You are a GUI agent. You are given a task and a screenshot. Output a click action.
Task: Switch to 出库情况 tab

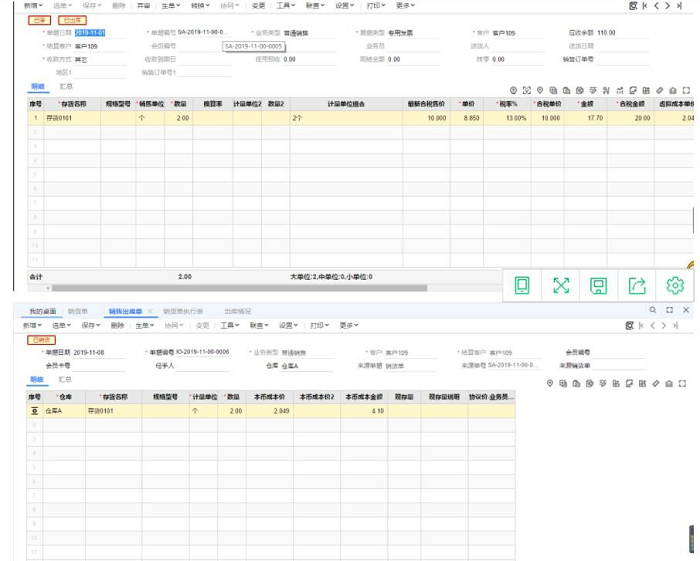click(x=238, y=311)
